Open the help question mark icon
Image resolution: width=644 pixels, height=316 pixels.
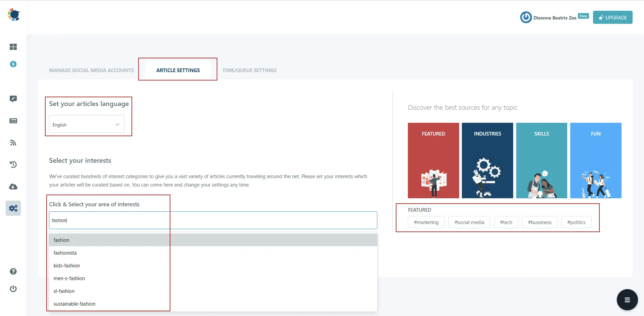(13, 271)
